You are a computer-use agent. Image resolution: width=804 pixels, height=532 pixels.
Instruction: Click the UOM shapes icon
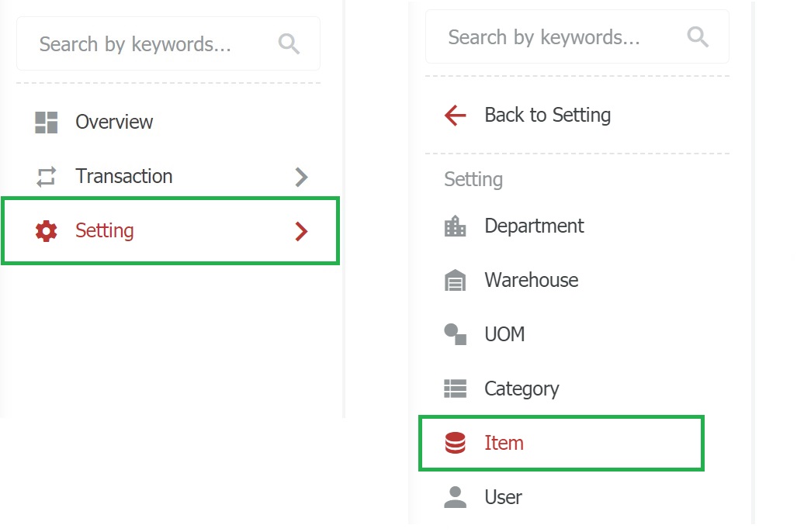point(456,335)
